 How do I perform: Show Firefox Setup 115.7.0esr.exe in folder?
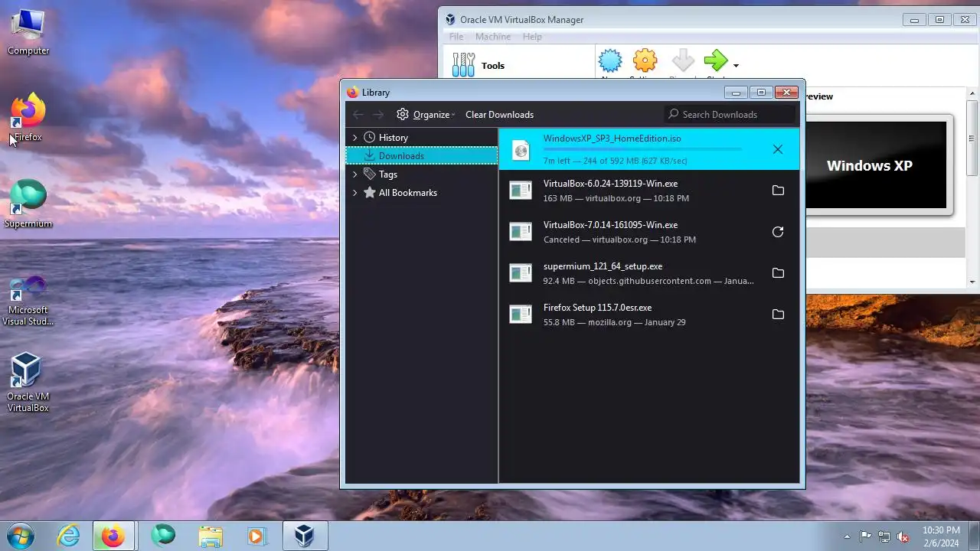[x=778, y=315]
